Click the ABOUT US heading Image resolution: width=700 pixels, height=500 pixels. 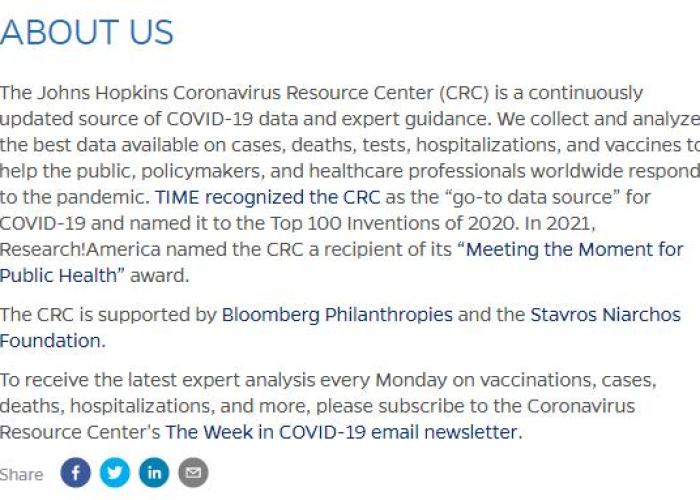tap(87, 32)
